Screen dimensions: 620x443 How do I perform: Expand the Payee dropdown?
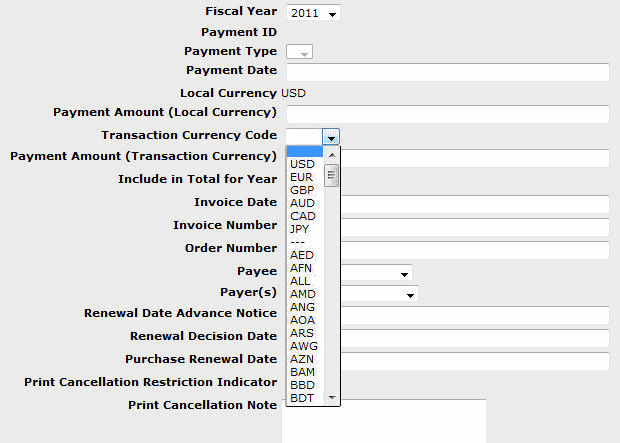coord(404,273)
